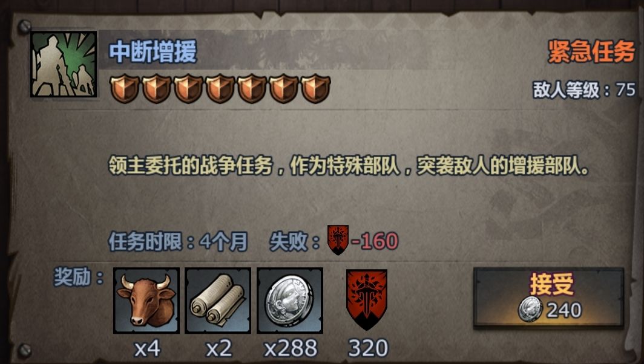Viewport: 644px width, 364px height.
Task: Click the 敌人等级 75 enemy level text
Action: 584,90
